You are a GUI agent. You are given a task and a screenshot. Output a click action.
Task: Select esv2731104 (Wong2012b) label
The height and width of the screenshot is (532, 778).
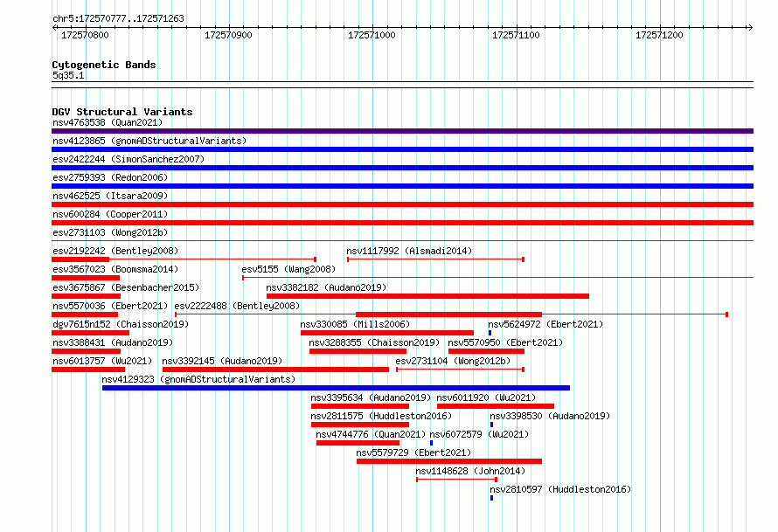coord(453,361)
